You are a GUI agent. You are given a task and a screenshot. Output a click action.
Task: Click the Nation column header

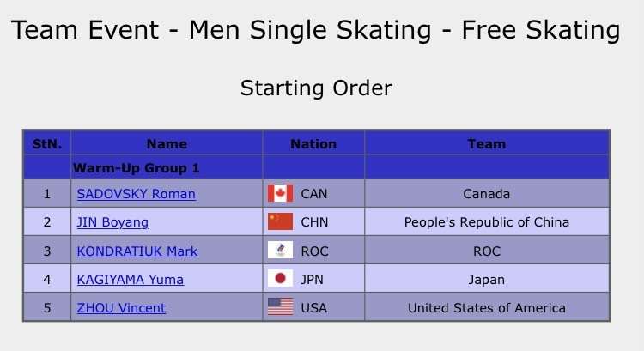[313, 143]
